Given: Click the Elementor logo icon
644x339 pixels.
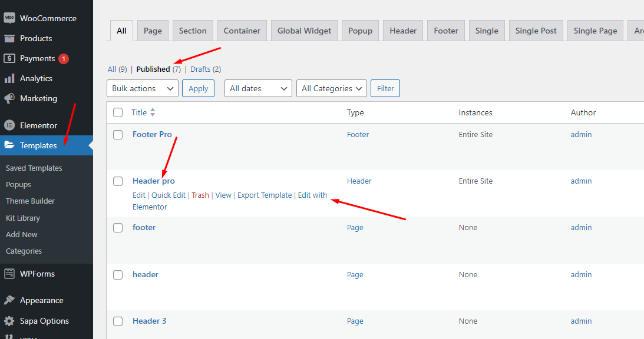Looking at the screenshot, I should point(9,125).
